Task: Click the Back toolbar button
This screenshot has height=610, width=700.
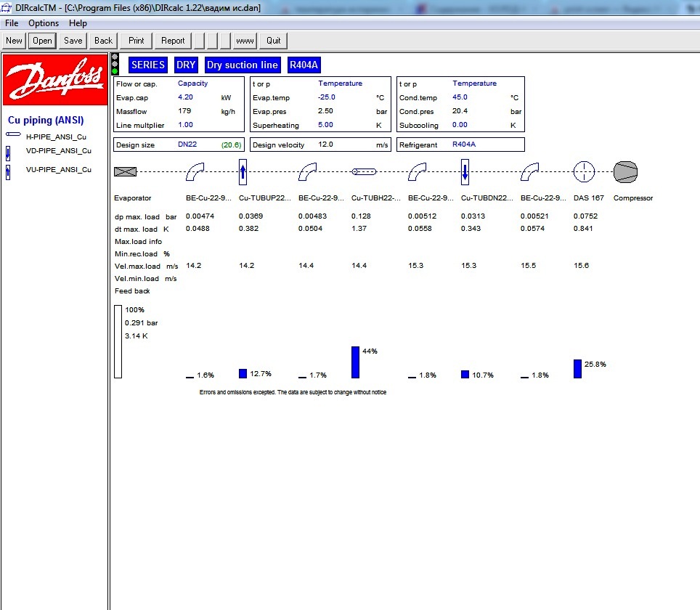Action: [x=104, y=41]
